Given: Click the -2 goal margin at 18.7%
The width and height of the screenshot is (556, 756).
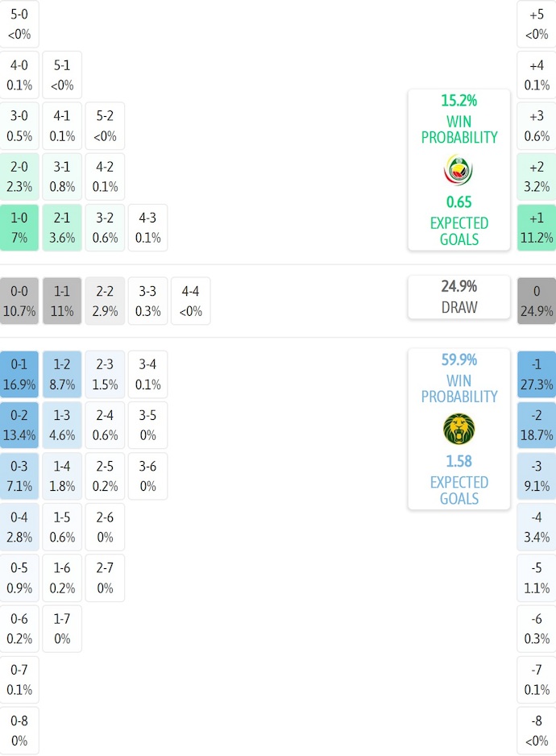Looking at the screenshot, I should coord(537,426).
